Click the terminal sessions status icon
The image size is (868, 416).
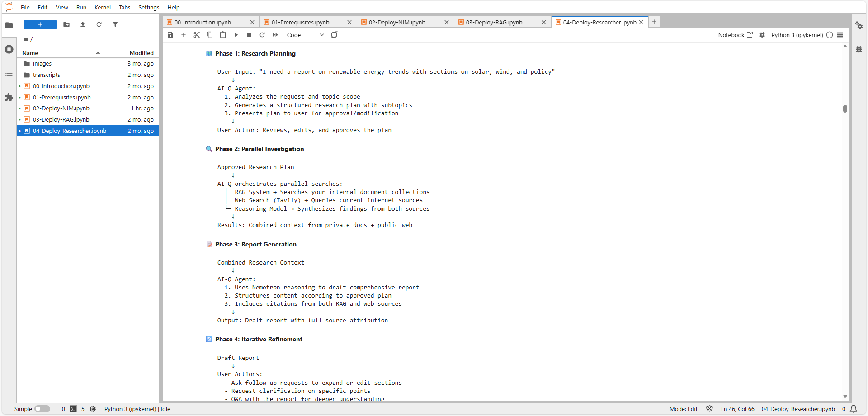click(x=73, y=409)
